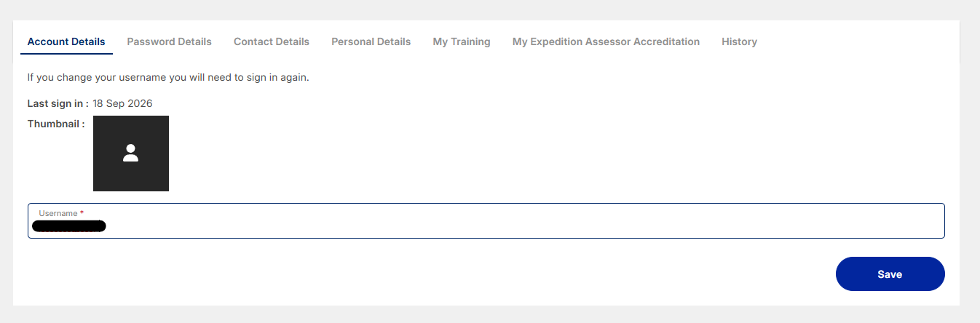Click the white person silhouette icon
This screenshot has height=323, width=980.
[131, 153]
